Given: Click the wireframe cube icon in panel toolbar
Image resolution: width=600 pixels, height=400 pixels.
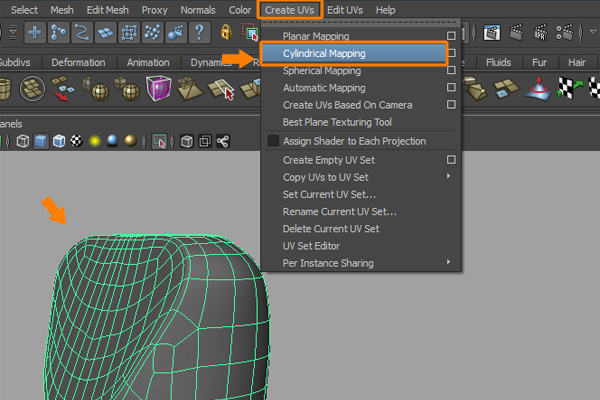Looking at the screenshot, I should pyautogui.click(x=23, y=141).
